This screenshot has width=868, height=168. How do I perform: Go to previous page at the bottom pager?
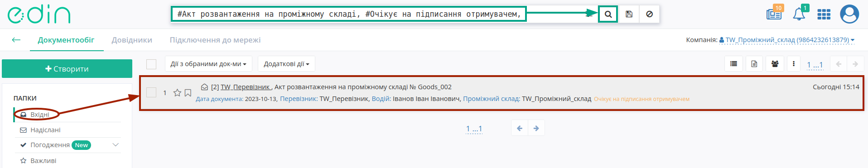click(520, 128)
